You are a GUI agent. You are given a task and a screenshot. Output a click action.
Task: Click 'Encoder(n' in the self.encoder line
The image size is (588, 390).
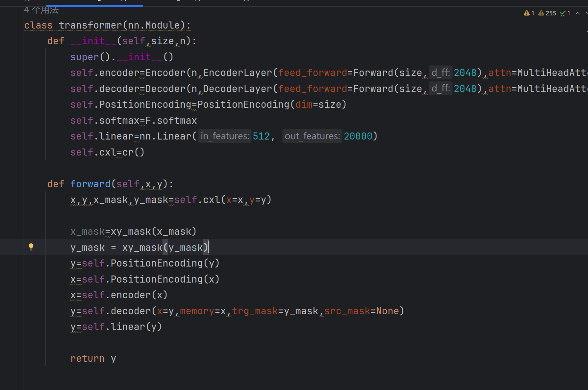coord(171,73)
